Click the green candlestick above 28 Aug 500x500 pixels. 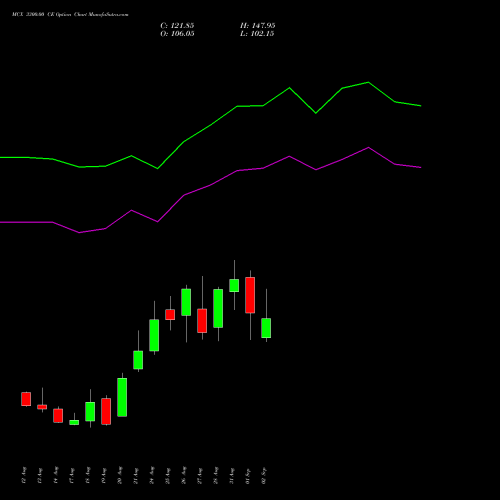point(218,308)
